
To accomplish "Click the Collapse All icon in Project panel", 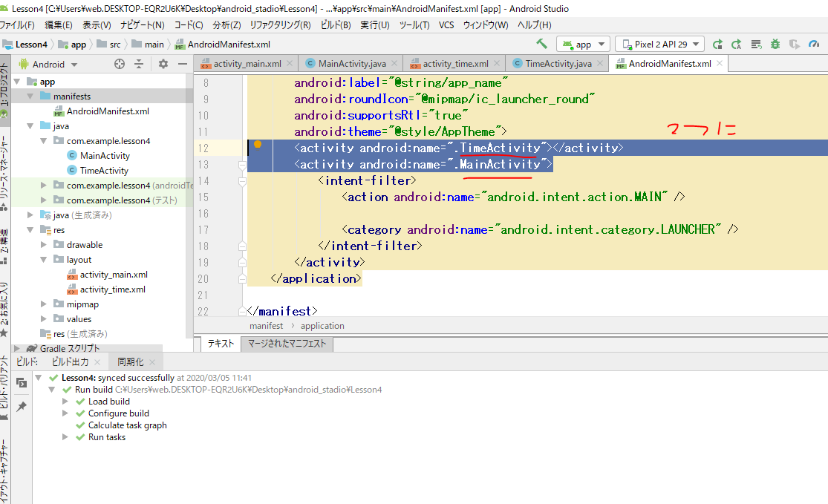I will click(x=139, y=64).
